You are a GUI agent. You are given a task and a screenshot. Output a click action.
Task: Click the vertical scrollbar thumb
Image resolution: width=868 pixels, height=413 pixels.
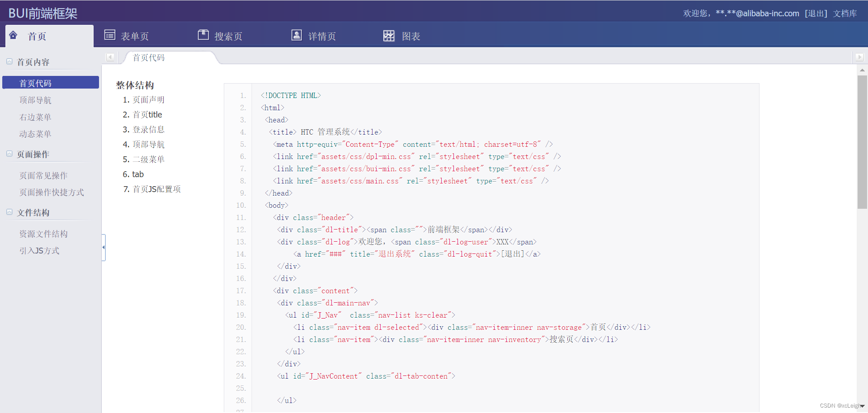click(x=862, y=142)
